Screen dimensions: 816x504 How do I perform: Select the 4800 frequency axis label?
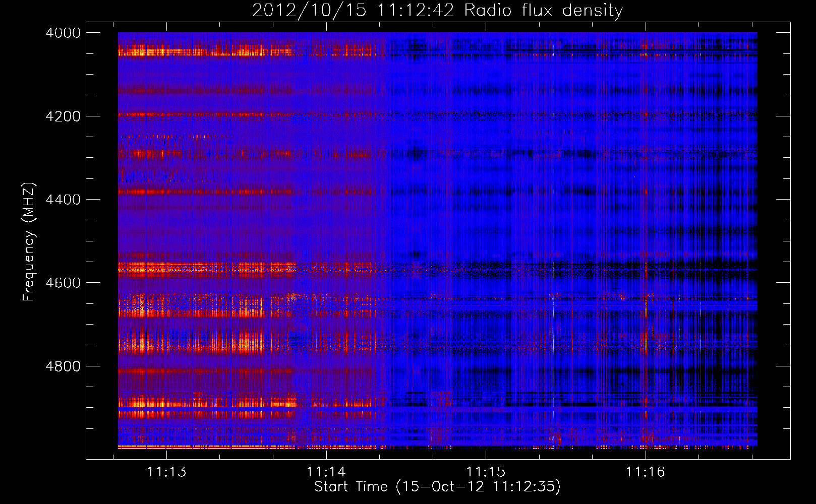pyautogui.click(x=63, y=366)
